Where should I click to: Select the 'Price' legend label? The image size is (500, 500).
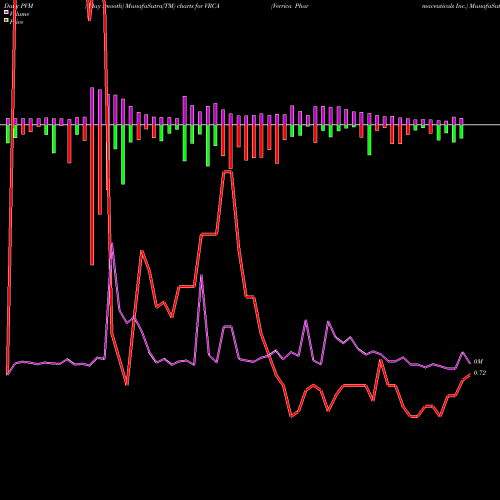coord(16,22)
